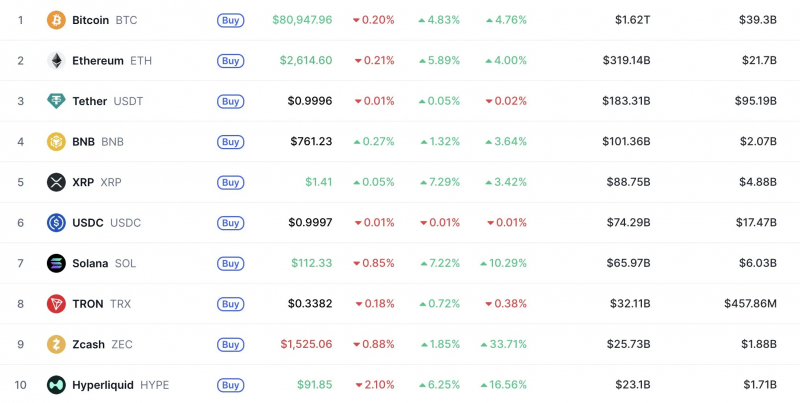Click the Hyperliquid teal logo icon

tap(56, 385)
